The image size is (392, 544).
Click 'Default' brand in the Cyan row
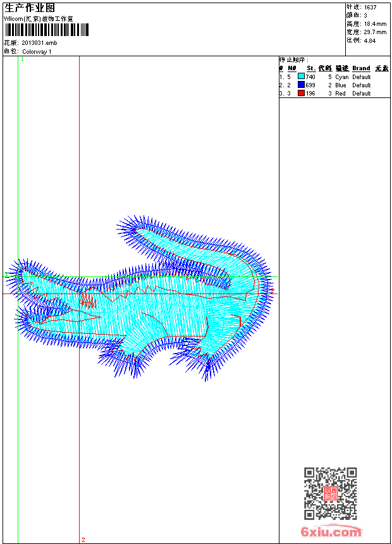click(x=362, y=77)
